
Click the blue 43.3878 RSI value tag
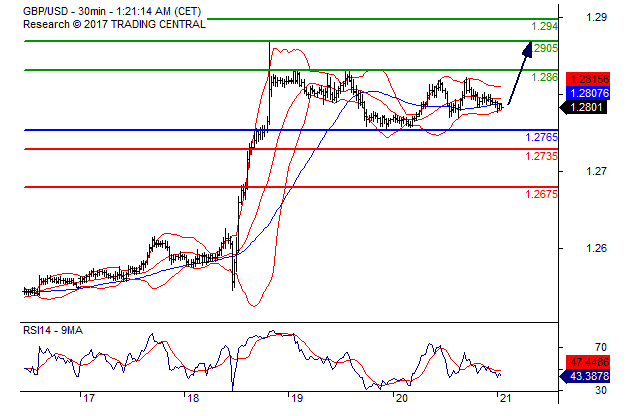click(587, 377)
